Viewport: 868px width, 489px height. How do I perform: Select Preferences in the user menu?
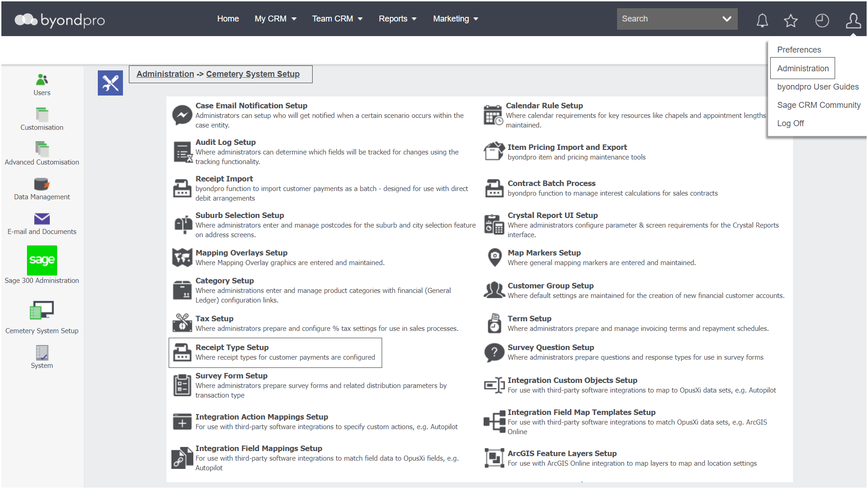coord(799,50)
